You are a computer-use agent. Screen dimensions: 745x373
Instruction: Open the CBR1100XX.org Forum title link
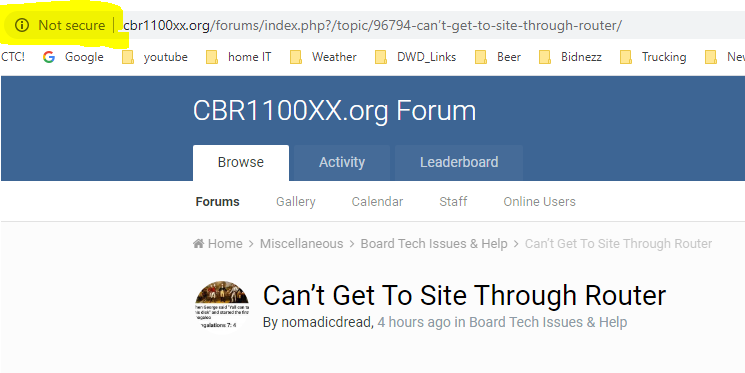(x=334, y=111)
